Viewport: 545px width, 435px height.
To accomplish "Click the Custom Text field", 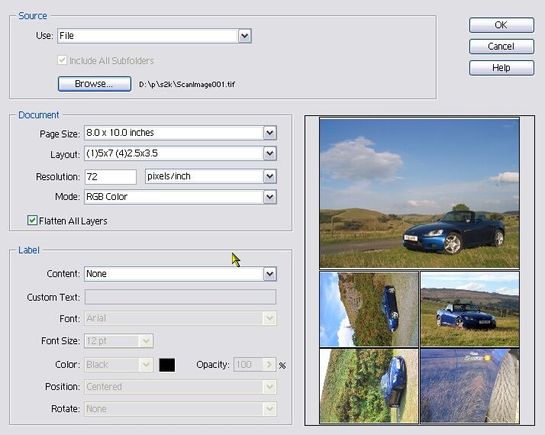I will 180,297.
